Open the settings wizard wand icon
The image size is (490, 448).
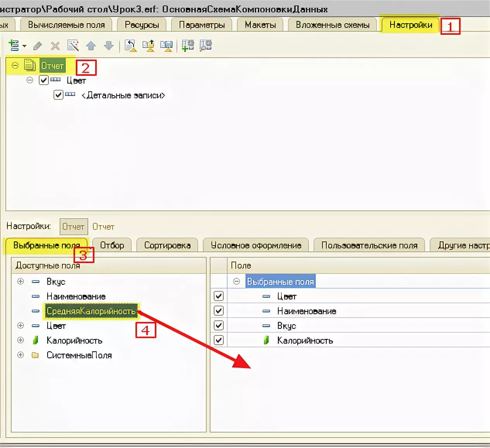pyautogui.click(x=73, y=45)
